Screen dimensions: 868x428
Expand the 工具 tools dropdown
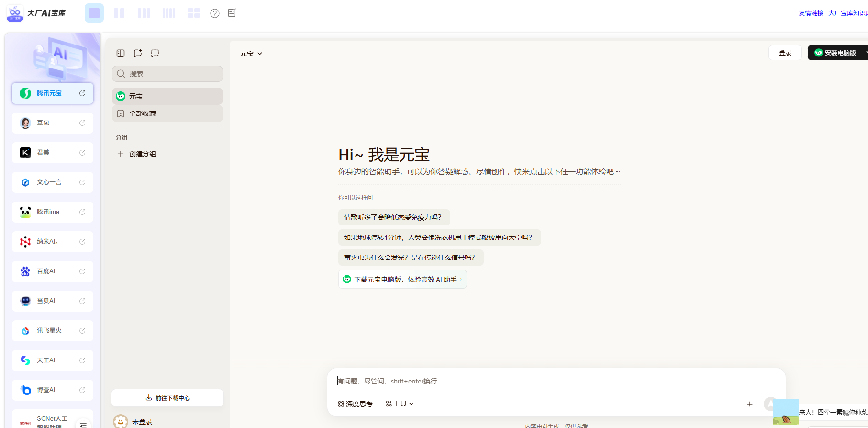click(399, 404)
